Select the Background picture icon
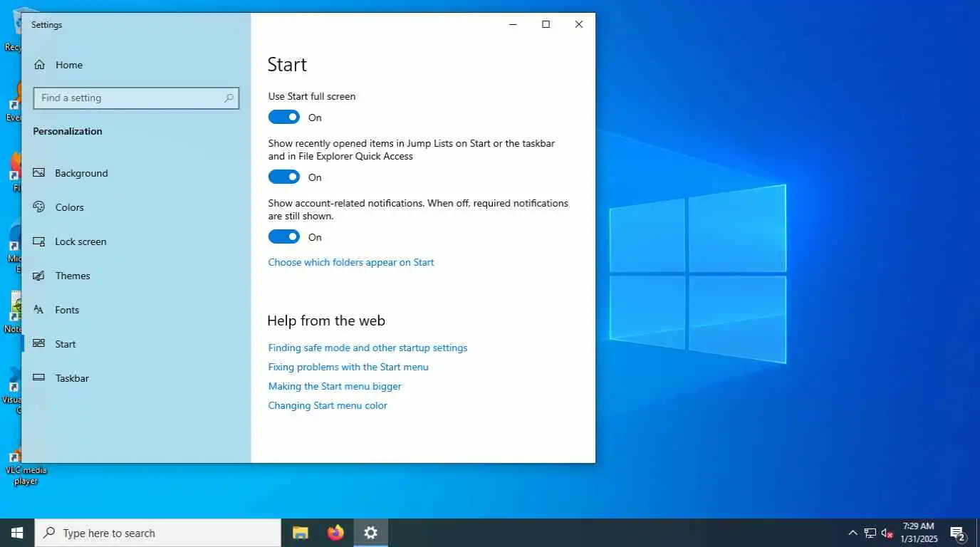This screenshot has width=980, height=547. (x=39, y=173)
